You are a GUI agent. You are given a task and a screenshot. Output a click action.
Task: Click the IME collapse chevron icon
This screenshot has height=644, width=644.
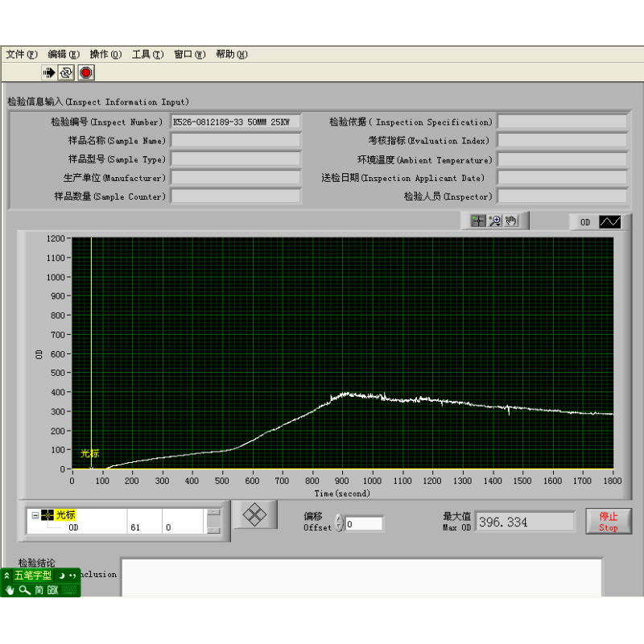tap(6, 576)
